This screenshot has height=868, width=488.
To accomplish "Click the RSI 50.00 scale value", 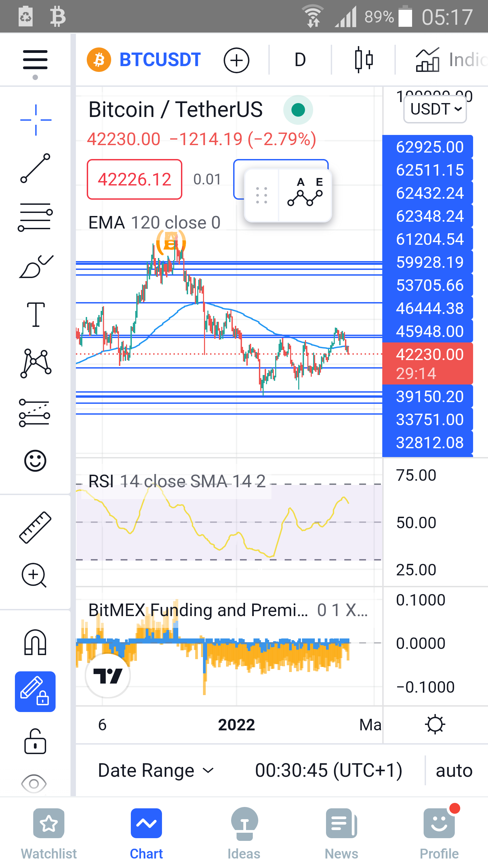I will [x=416, y=522].
